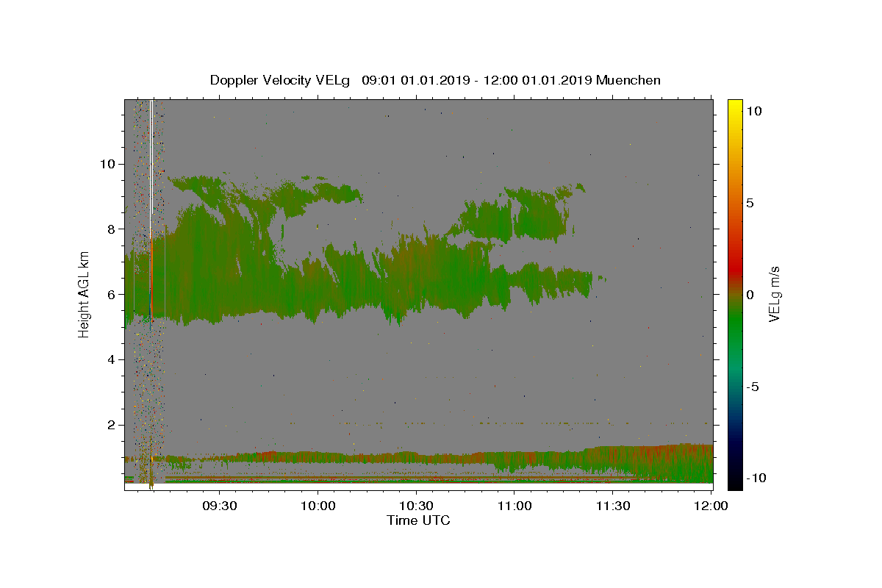Click the 09:30 time tick label
The width and height of the screenshot is (882, 588).
220,506
